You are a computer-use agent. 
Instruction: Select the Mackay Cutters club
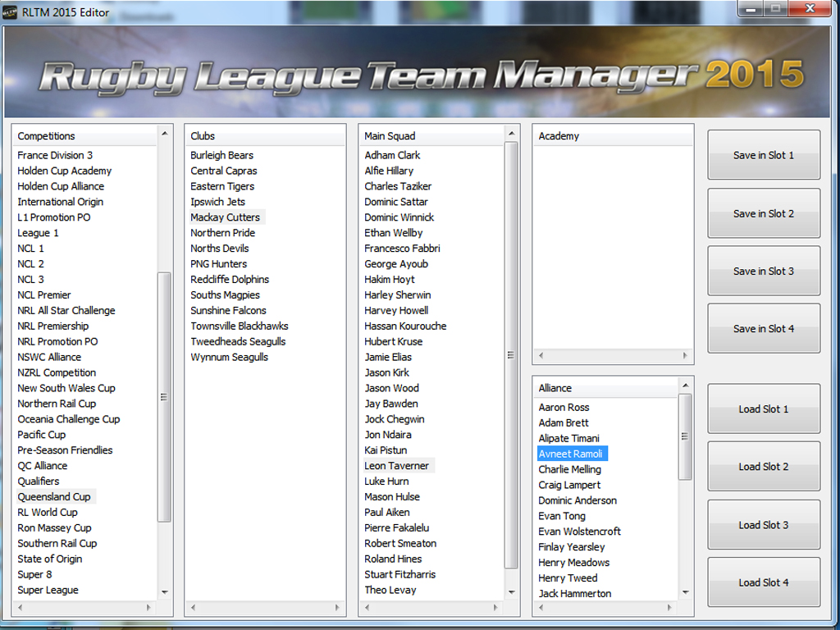[x=225, y=217]
